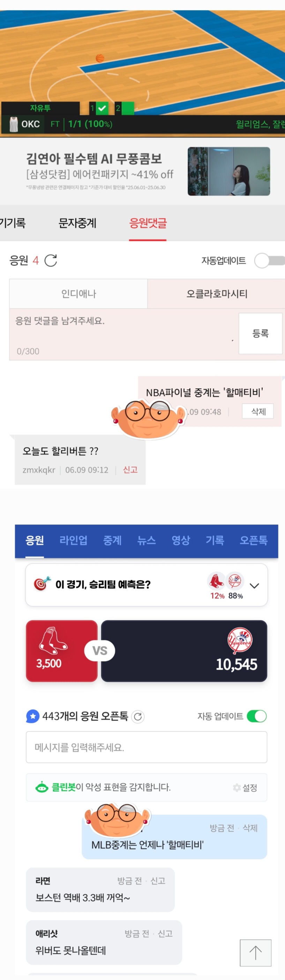The height and width of the screenshot is (980, 285).
Task: Click 삭제 on NBA파이널 comment
Action: pos(258,411)
